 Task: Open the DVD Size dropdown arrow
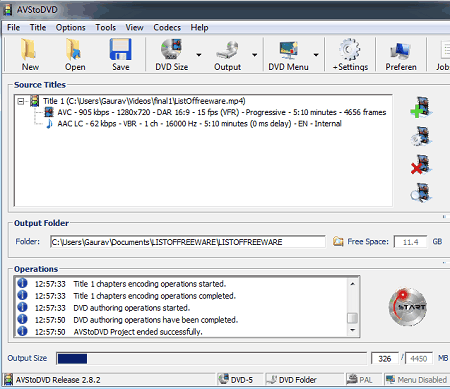[199, 55]
